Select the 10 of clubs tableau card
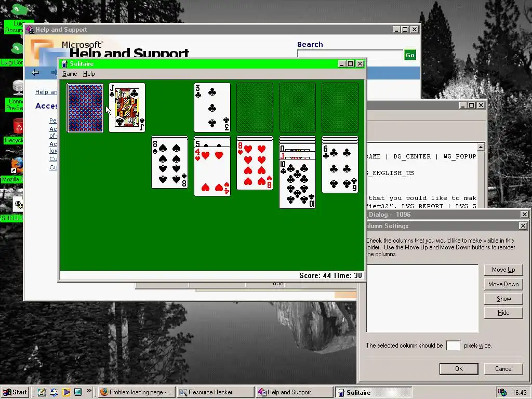The height and width of the screenshot is (399, 532). pos(297,183)
